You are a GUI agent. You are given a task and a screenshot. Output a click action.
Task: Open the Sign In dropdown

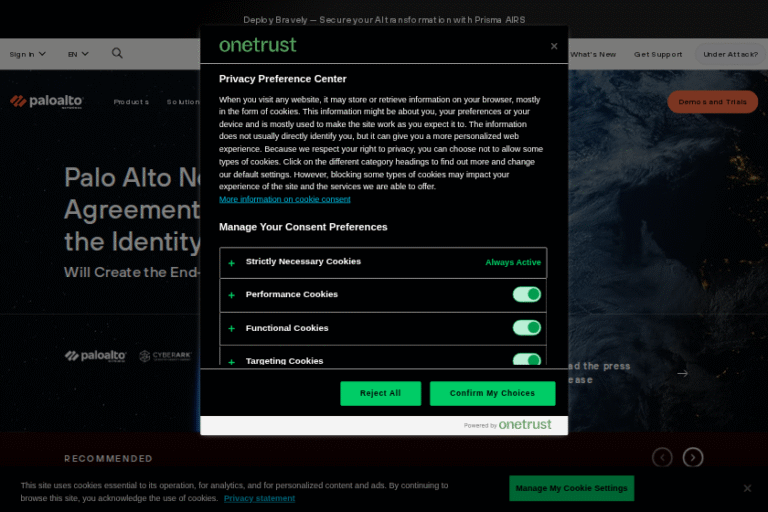(28, 54)
